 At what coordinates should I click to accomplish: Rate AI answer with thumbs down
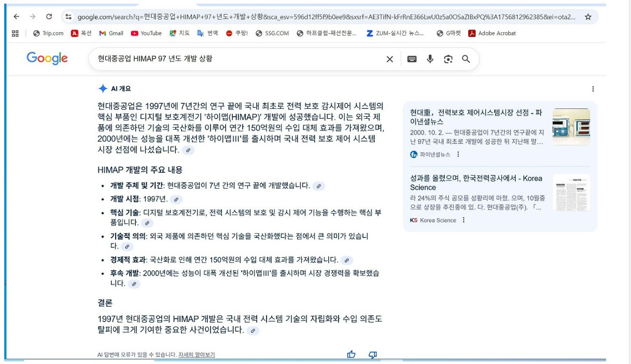(x=372, y=355)
